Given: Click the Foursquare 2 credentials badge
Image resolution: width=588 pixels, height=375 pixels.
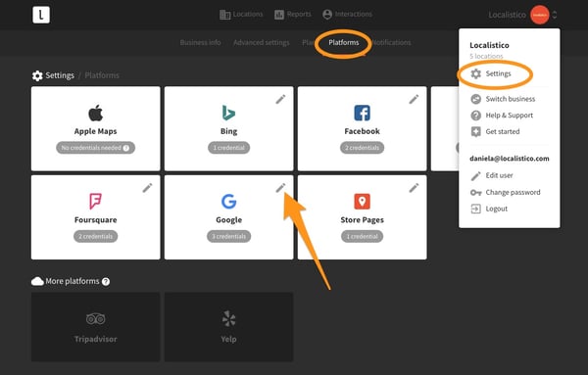Looking at the screenshot, I should [96, 236].
